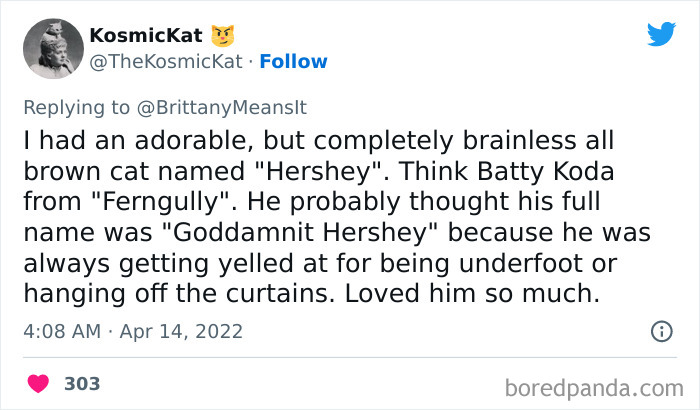The image size is (700, 410).
Task: View the 303 likes count
Action: 82,383
